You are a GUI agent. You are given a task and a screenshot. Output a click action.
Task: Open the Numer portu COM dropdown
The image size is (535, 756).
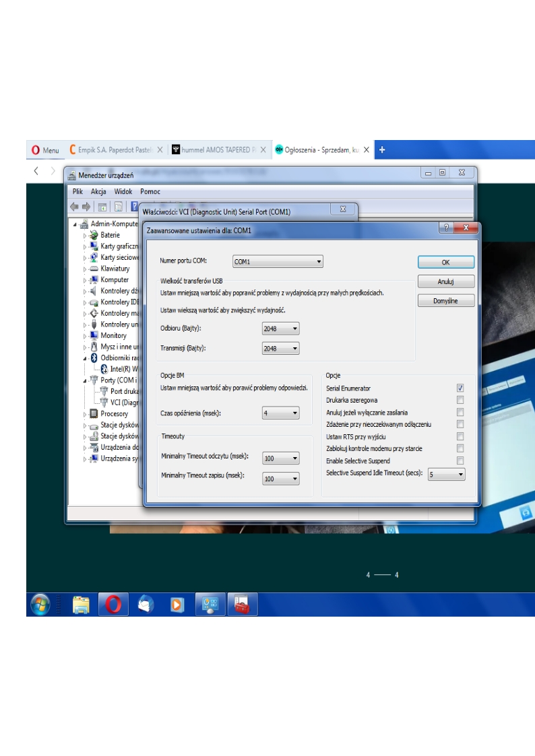click(278, 262)
